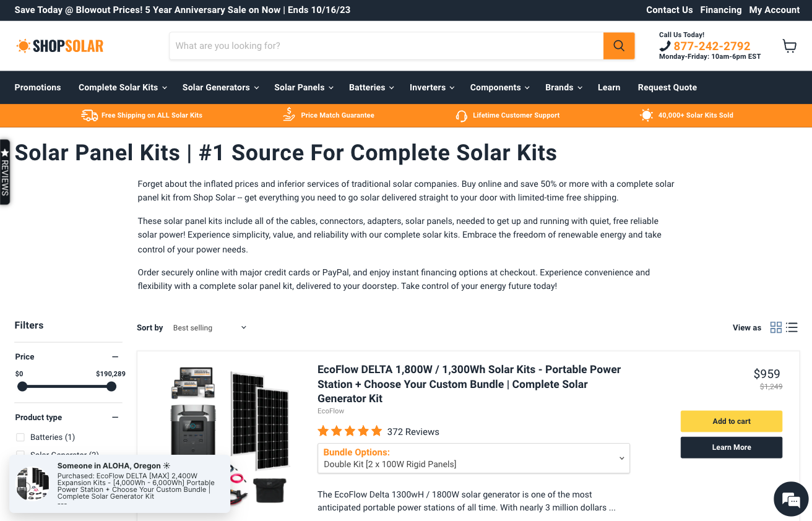
Task: Click the orange search magnifier button
Action: pyautogui.click(x=619, y=46)
